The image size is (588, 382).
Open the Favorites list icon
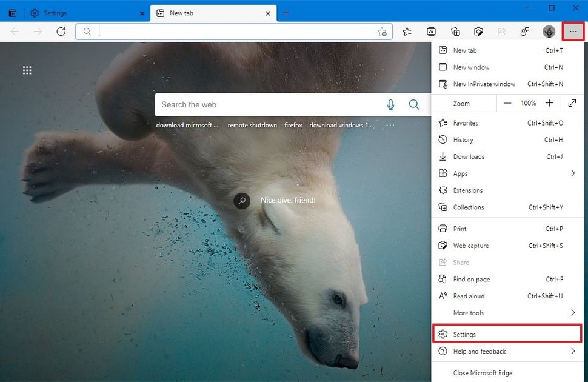[407, 32]
